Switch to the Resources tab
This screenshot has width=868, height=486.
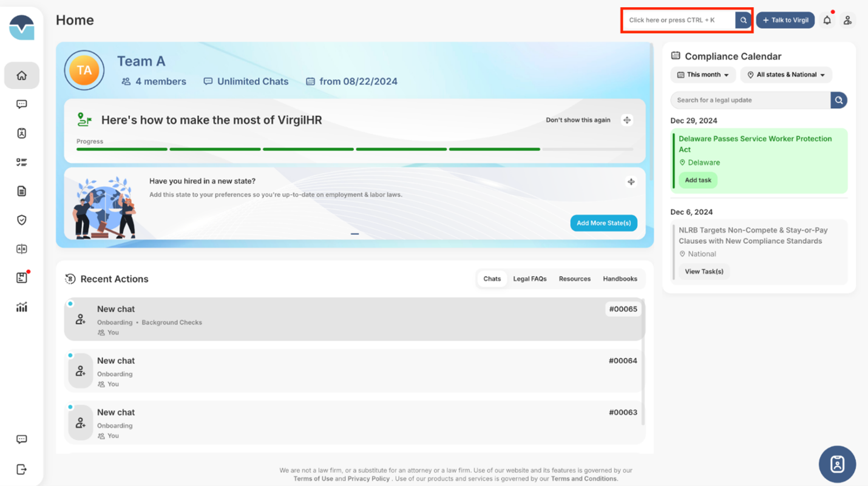pos(575,279)
